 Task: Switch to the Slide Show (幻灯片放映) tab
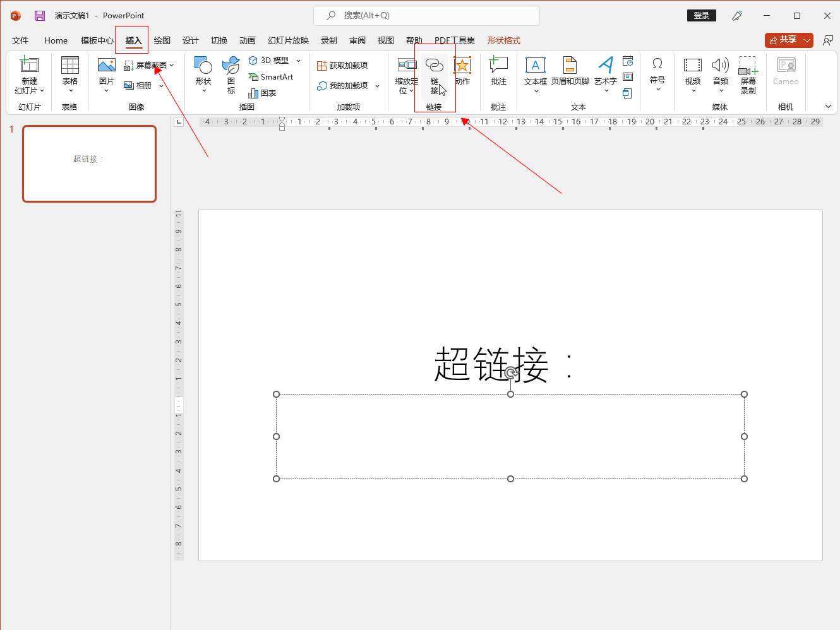click(288, 40)
